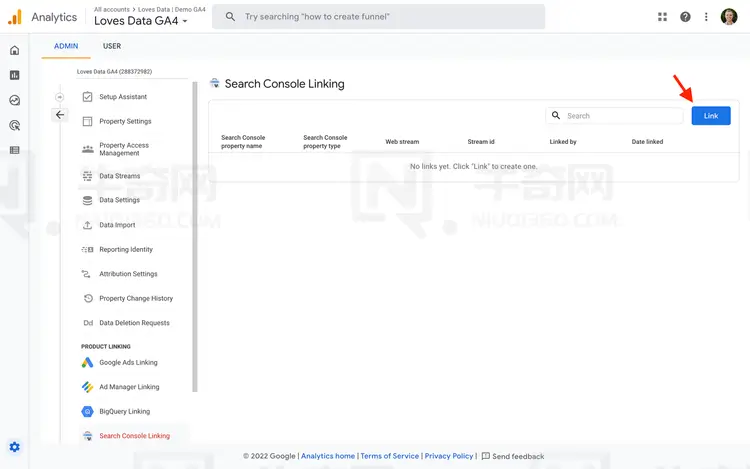The image size is (750, 469).
Task: Click the search magnifier in top bar
Action: click(230, 17)
